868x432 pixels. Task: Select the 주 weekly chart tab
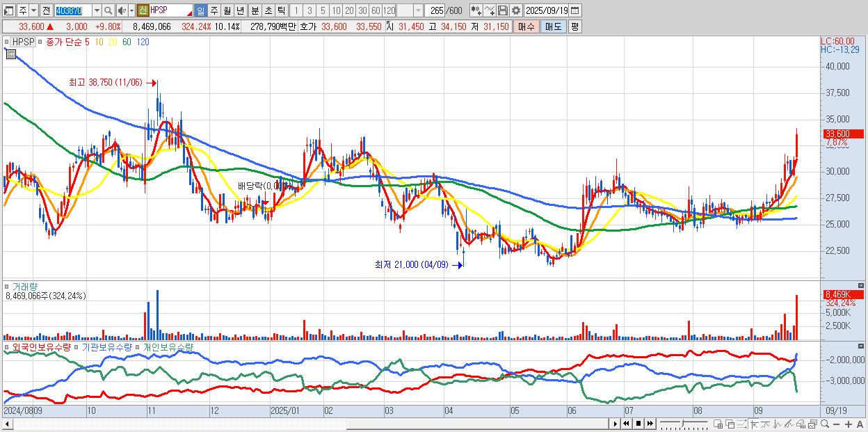click(214, 10)
